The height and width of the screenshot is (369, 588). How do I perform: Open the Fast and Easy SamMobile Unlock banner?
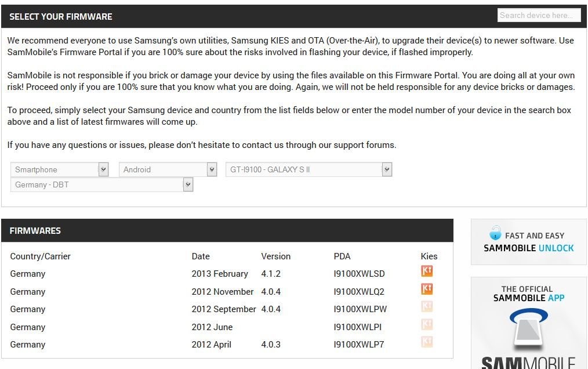[529, 242]
